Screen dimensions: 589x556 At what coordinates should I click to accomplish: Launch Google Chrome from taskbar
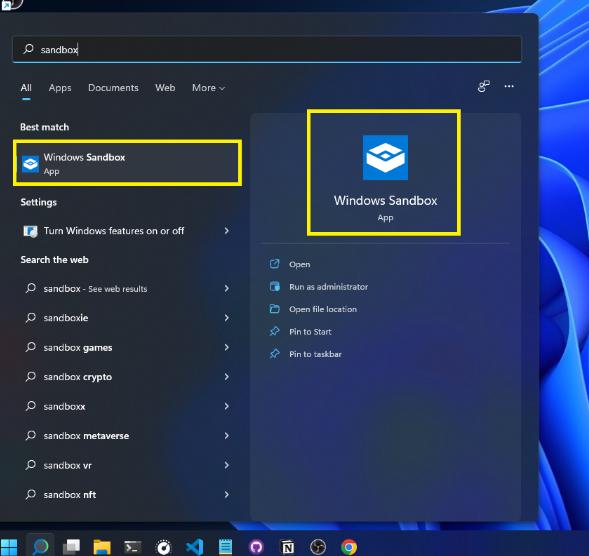tap(349, 547)
